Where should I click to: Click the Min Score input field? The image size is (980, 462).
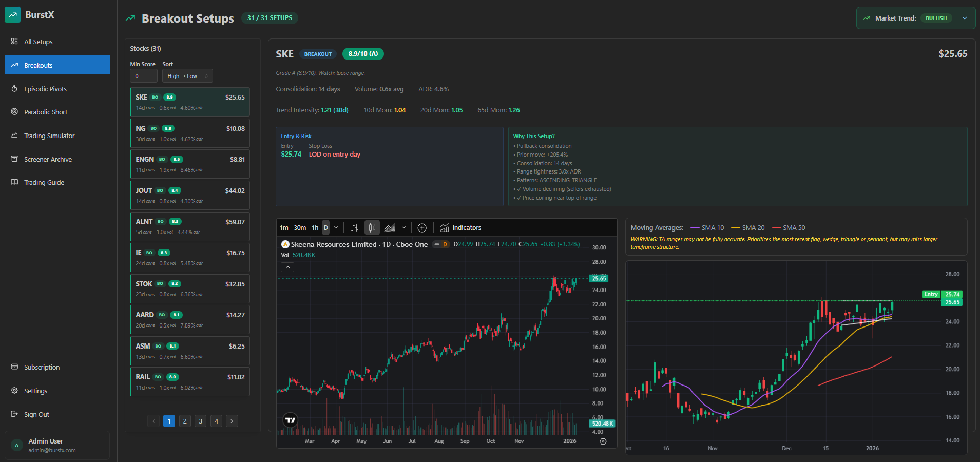pos(143,76)
